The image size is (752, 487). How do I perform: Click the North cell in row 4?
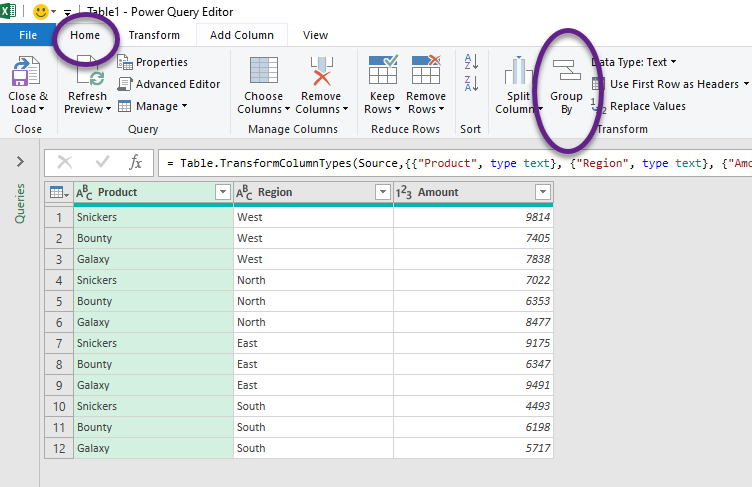coord(313,280)
